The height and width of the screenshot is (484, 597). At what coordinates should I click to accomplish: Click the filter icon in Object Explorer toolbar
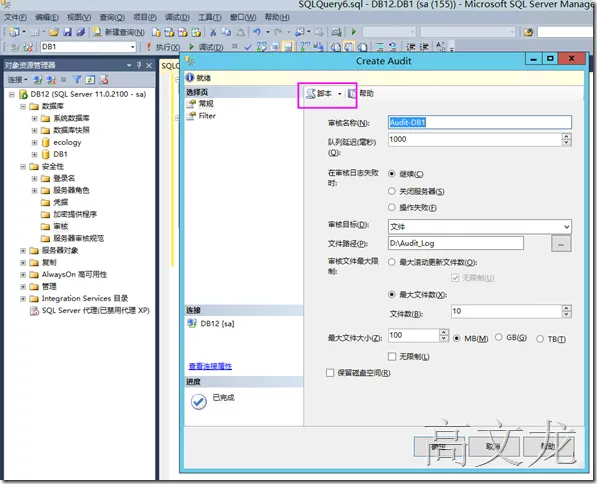[77, 79]
